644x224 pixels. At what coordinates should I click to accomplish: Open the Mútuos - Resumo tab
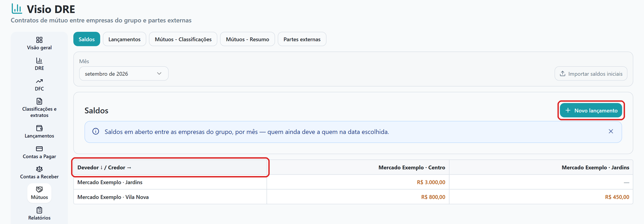248,39
